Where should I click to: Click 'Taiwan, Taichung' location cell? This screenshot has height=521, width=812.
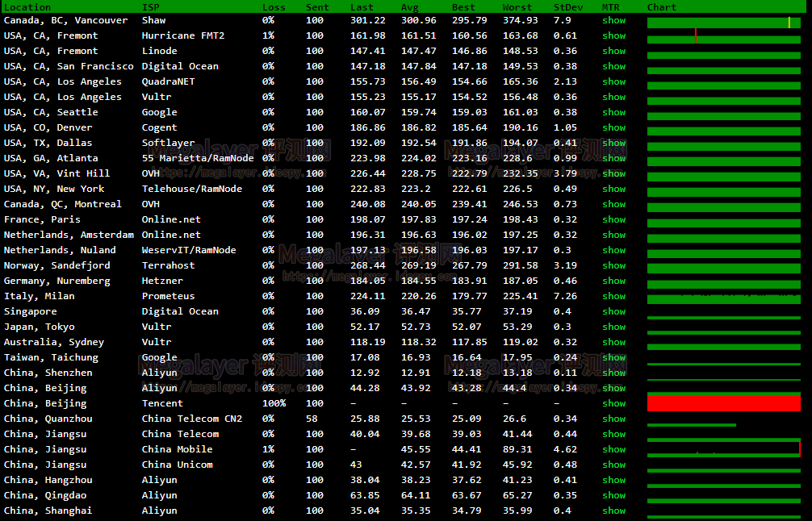pos(51,357)
